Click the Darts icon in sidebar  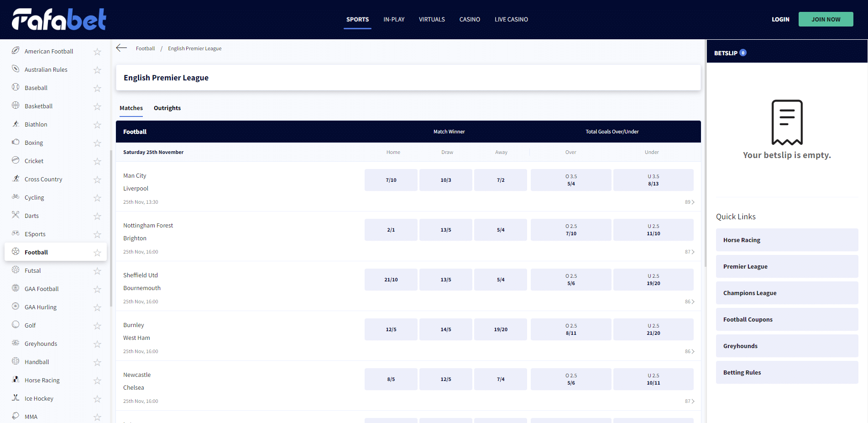click(x=16, y=215)
